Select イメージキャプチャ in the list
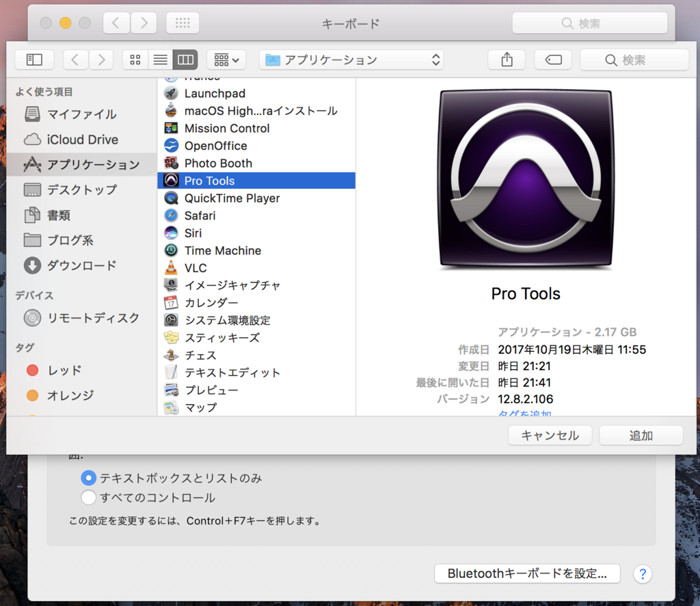 256,285
